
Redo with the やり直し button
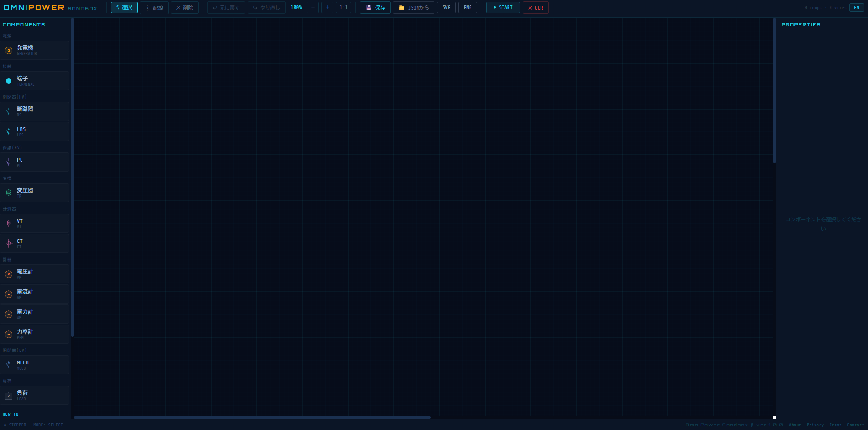[x=266, y=8]
